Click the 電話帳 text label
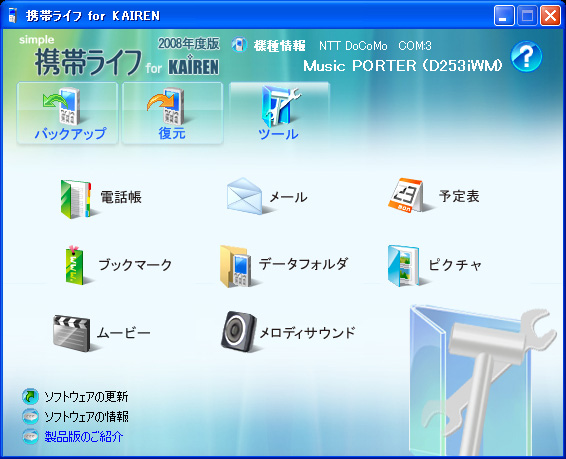This screenshot has height=459, width=566. coord(121,197)
